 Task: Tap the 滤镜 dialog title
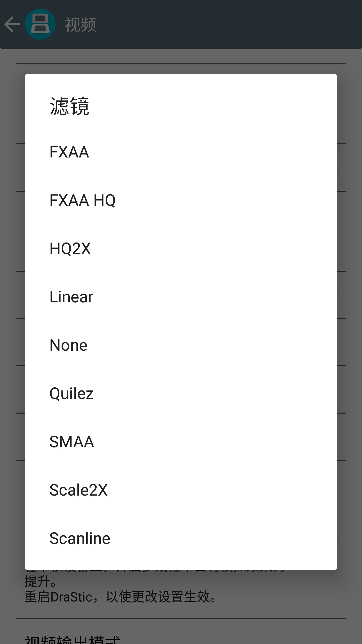pyautogui.click(x=69, y=106)
